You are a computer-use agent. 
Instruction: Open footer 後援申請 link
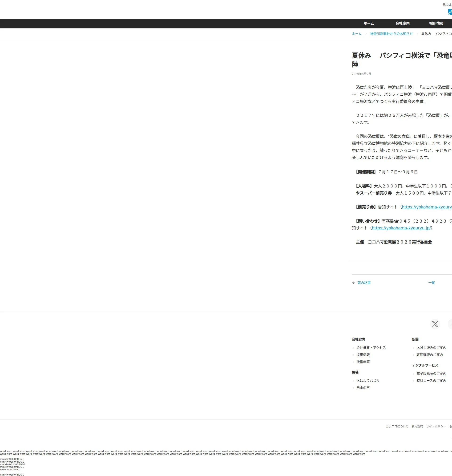tap(363, 362)
